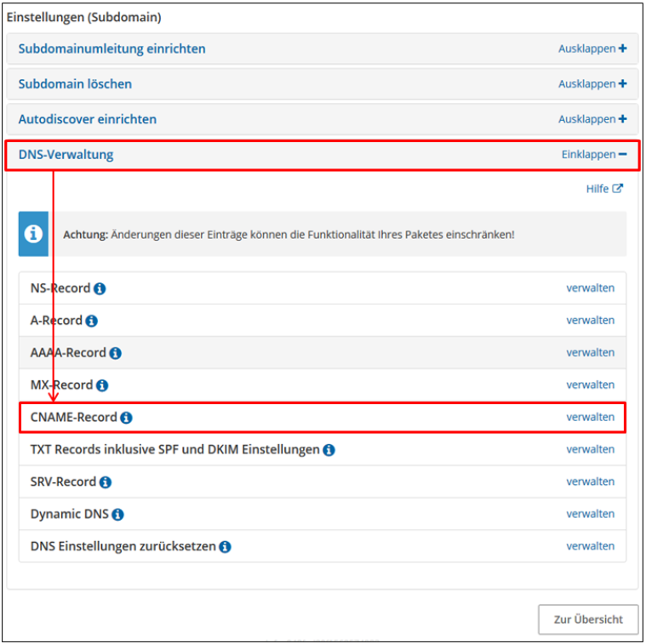This screenshot has width=646, height=644.
Task: Show the CNAME-Record info tooltip icon
Action: [x=126, y=418]
